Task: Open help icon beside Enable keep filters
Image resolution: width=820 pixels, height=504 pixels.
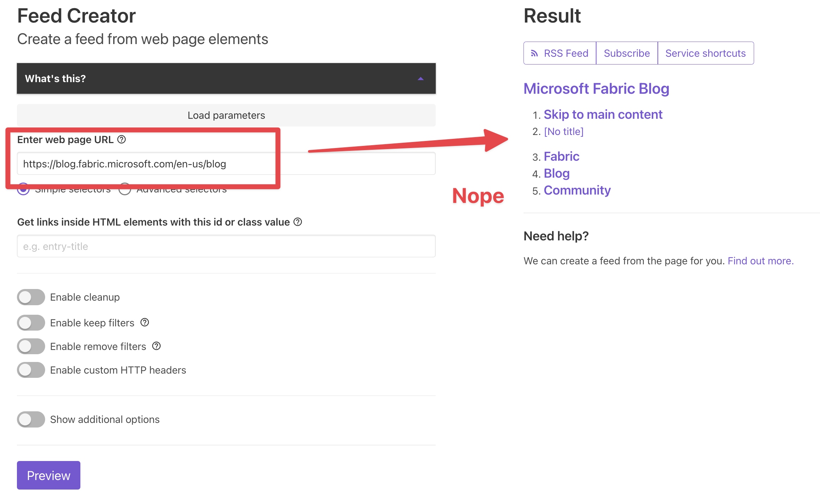Action: pos(145,322)
